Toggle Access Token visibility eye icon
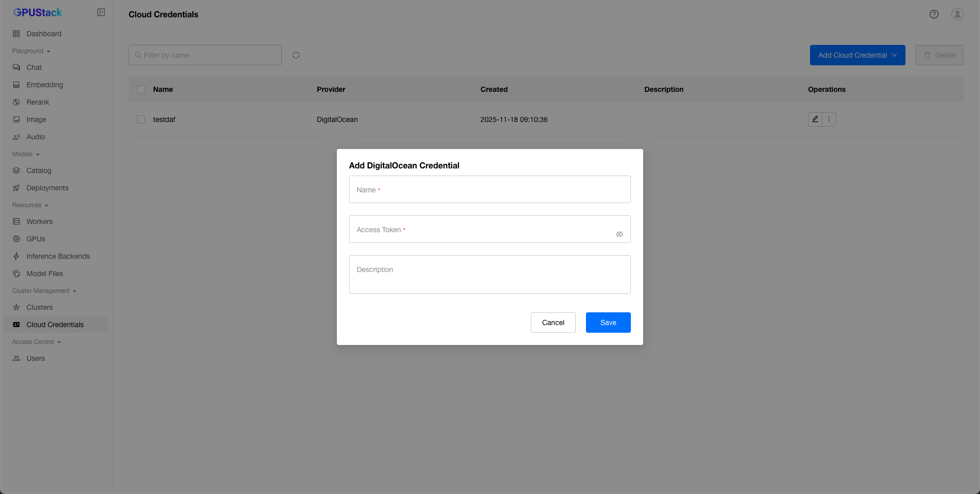Image resolution: width=980 pixels, height=494 pixels. (x=619, y=234)
